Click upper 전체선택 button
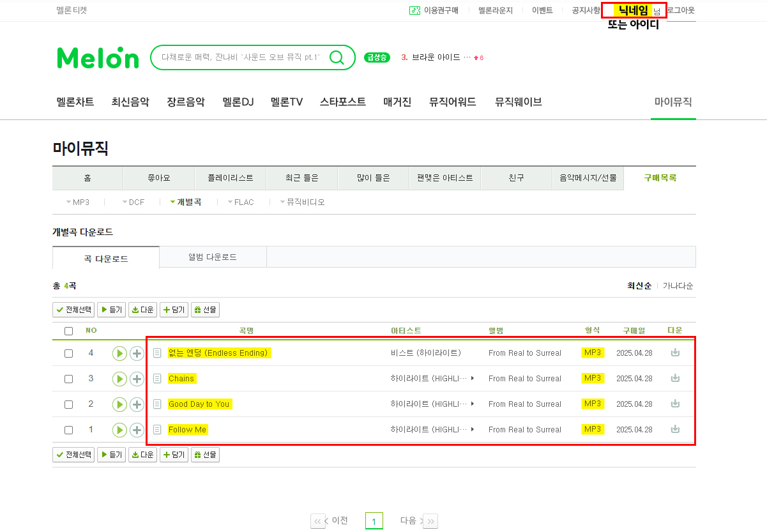Viewport: 767px width, 532px height. coord(73,310)
